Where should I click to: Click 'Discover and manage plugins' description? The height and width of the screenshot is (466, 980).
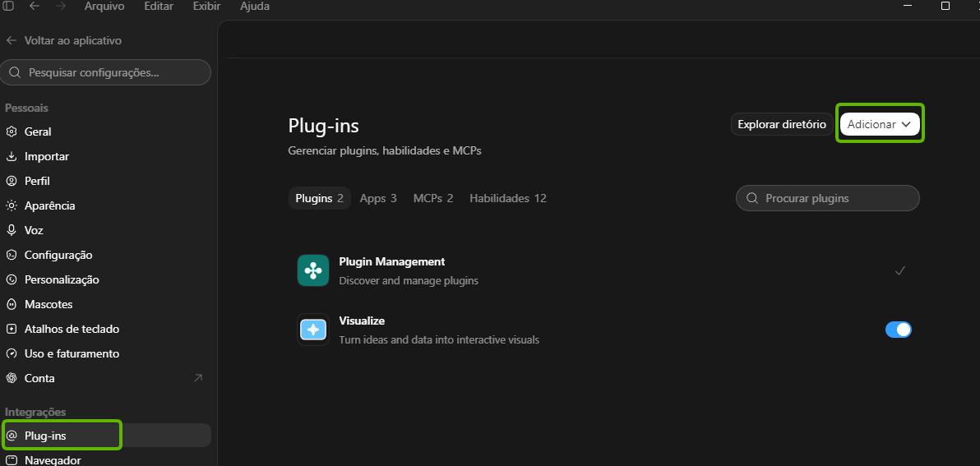409,280
